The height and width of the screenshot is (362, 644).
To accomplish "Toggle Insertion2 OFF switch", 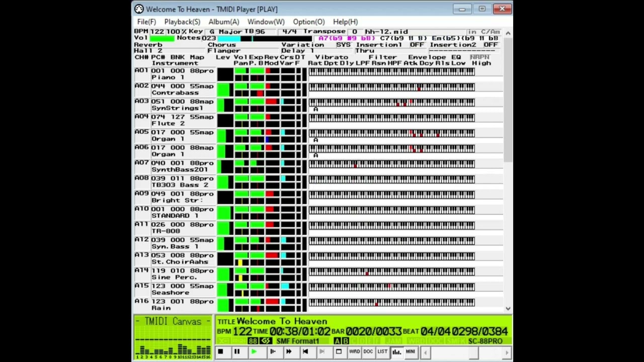I will pos(491,45).
